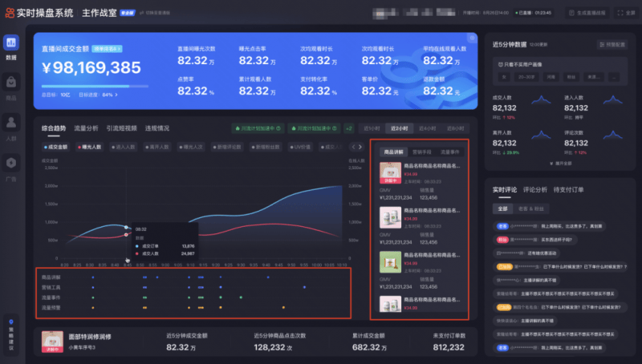Screen dimensions: 642x364
Task: Toggle the 成交金额 chart metric chip
Action: click(x=57, y=148)
